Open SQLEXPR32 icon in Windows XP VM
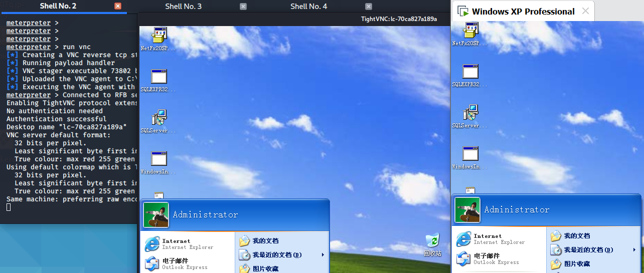Screen dimensions: 644x273 (x=470, y=76)
